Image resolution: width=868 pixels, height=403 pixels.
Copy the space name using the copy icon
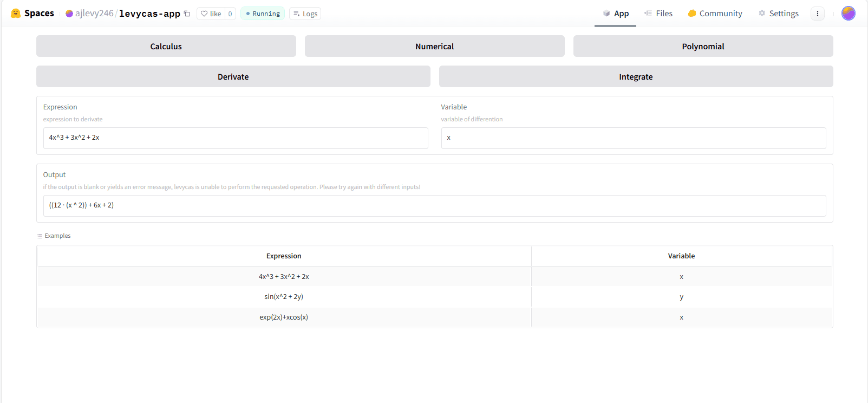click(187, 14)
